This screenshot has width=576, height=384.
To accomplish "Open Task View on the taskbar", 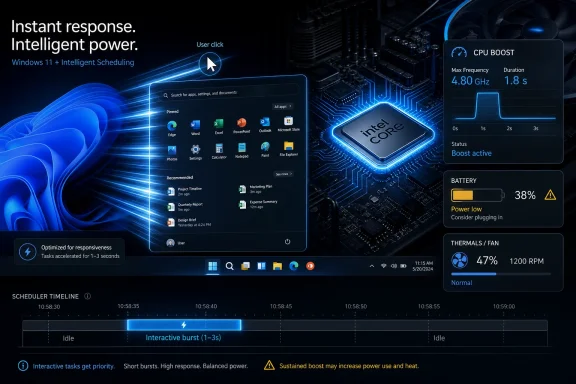I will (x=245, y=266).
